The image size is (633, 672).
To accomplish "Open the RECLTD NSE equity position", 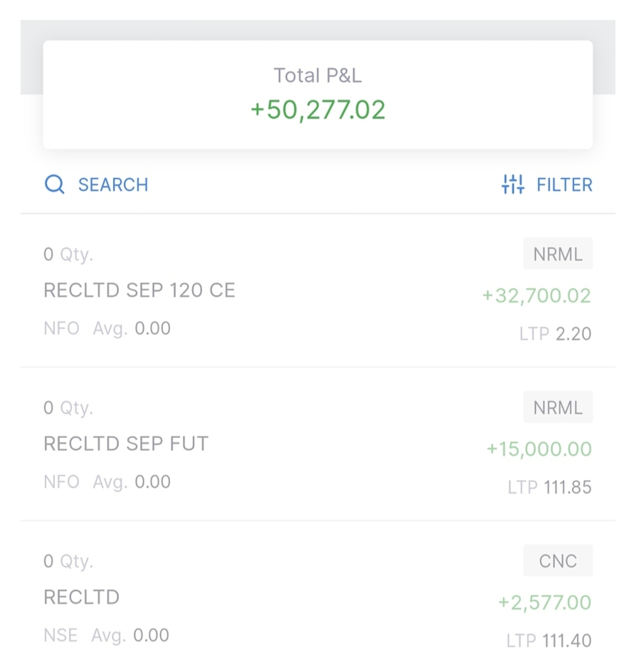I will (82, 597).
